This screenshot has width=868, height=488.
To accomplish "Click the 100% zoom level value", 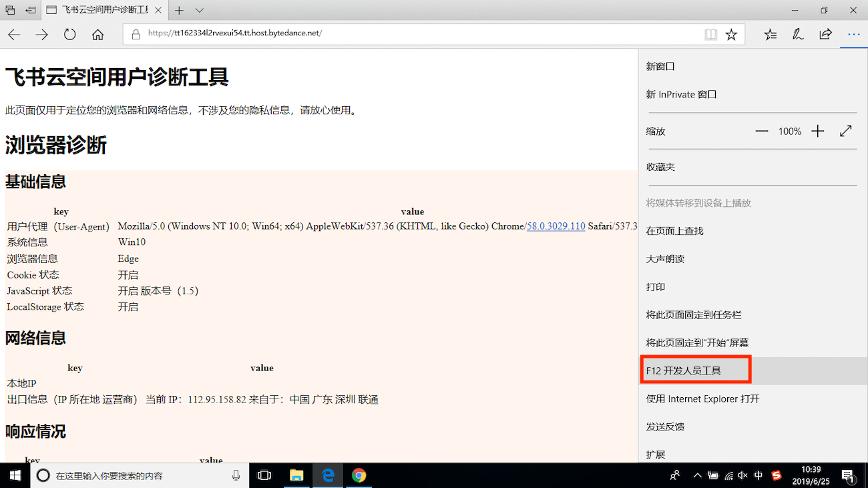I will pos(790,132).
